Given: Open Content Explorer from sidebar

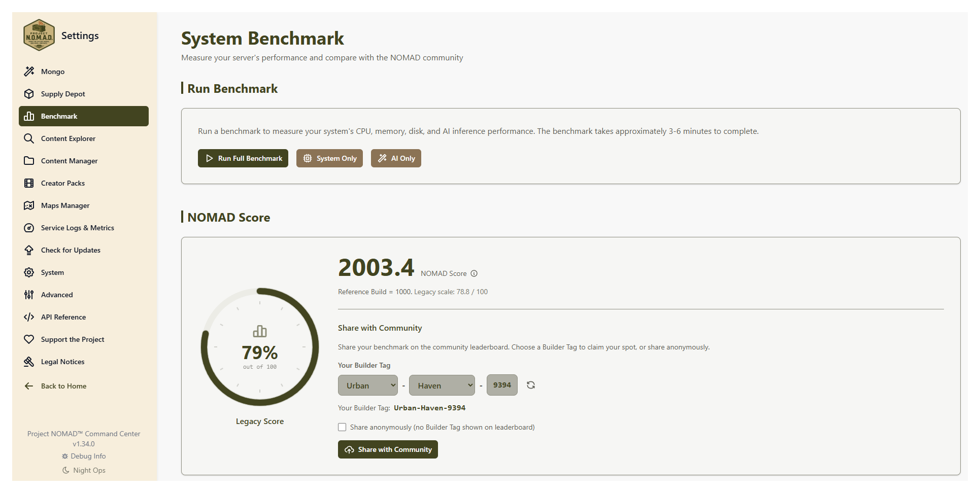Looking at the screenshot, I should (x=84, y=138).
